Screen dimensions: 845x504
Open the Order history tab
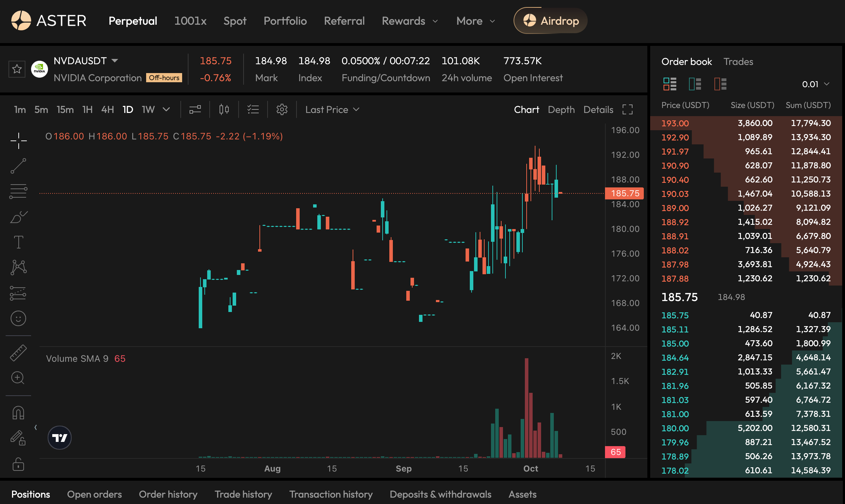pyautogui.click(x=168, y=494)
